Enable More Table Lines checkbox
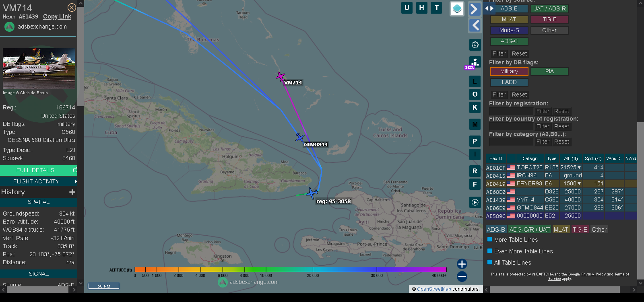 coord(490,239)
